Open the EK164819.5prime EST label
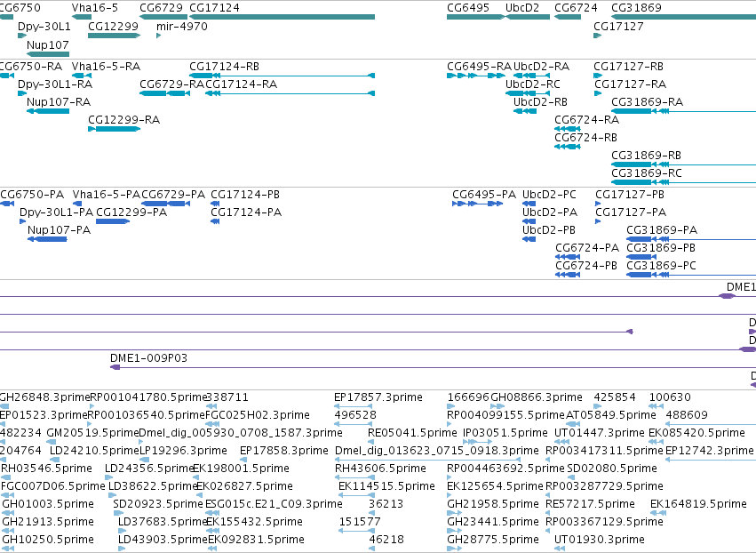This screenshot has width=756, height=553. point(698,504)
